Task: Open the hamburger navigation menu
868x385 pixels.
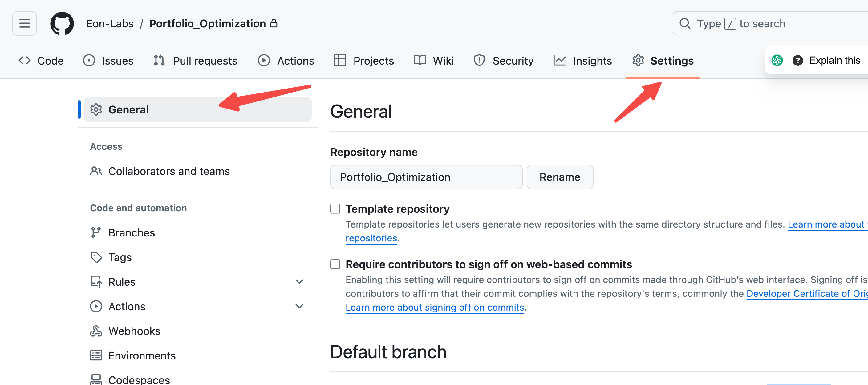Action: tap(24, 24)
